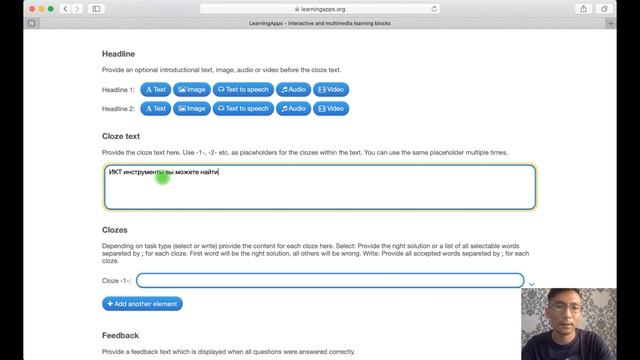Click the Clozes section heading
Image resolution: width=640 pixels, height=360 pixels.
(x=115, y=230)
